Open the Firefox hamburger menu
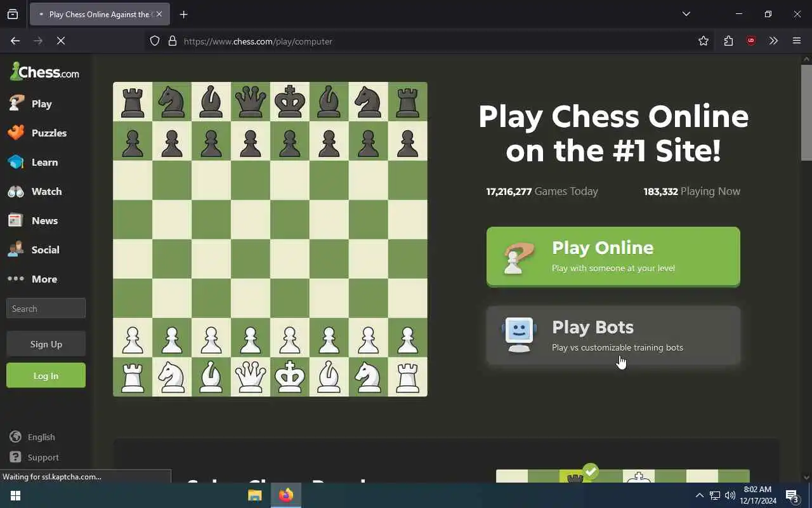812x508 pixels. (797, 41)
